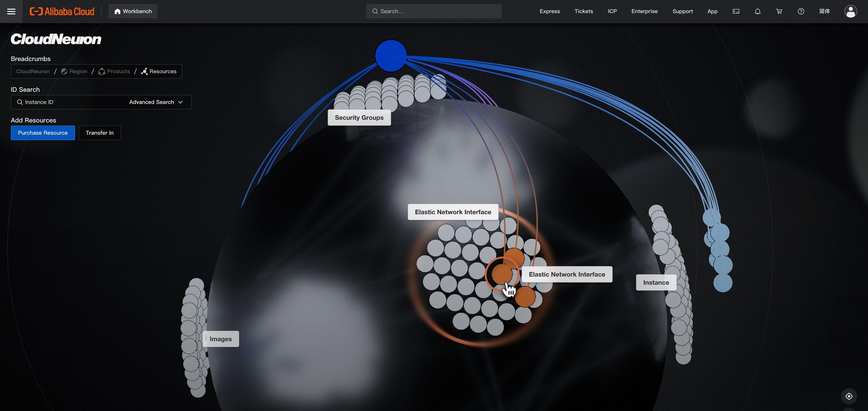Viewport: 868px width, 411px height.
Task: Open the App menu item
Action: (712, 11)
